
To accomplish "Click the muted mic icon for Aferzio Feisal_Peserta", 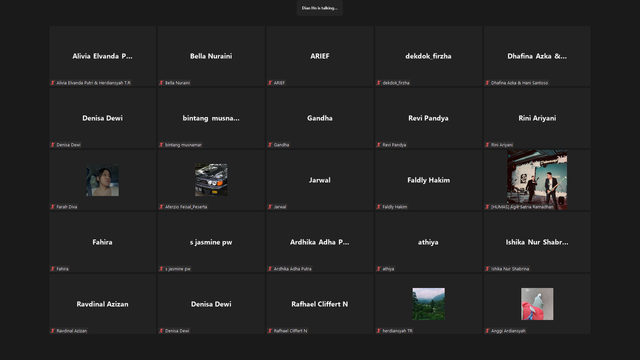I will point(161,207).
